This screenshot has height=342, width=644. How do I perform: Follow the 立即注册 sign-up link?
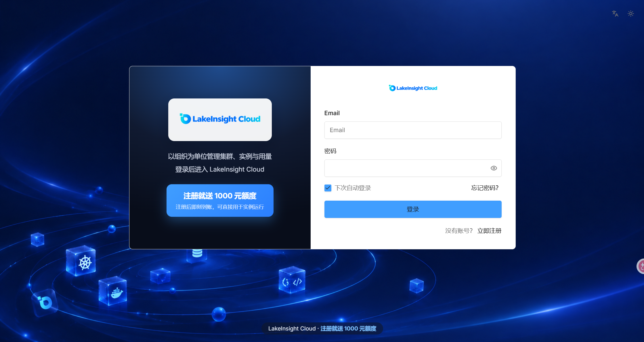click(x=489, y=231)
